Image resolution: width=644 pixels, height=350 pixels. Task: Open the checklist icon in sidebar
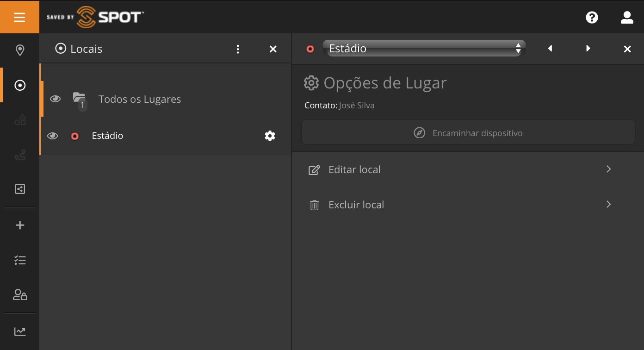click(x=20, y=260)
